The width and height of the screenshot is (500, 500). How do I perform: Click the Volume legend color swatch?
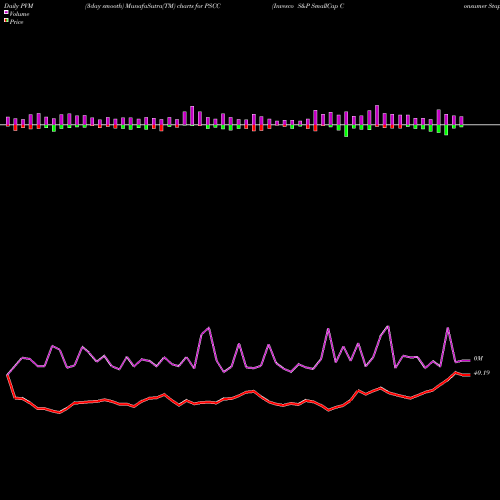6,13
